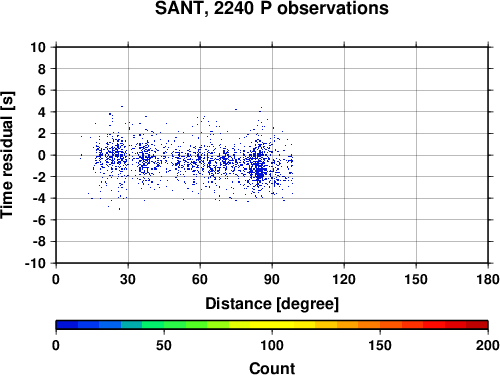Screen dimensions: 500x375
Task: Select the dark red colorbar segment at 200
Action: 477,325
